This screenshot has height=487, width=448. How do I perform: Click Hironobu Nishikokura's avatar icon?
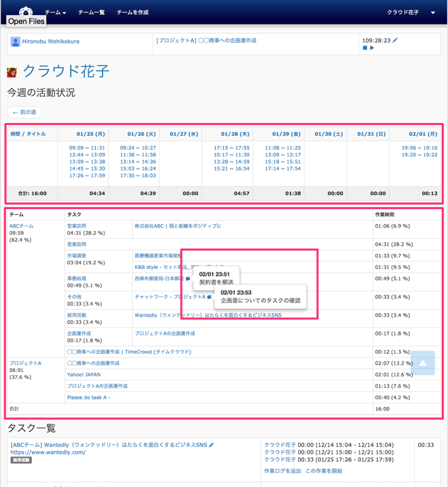15,41
